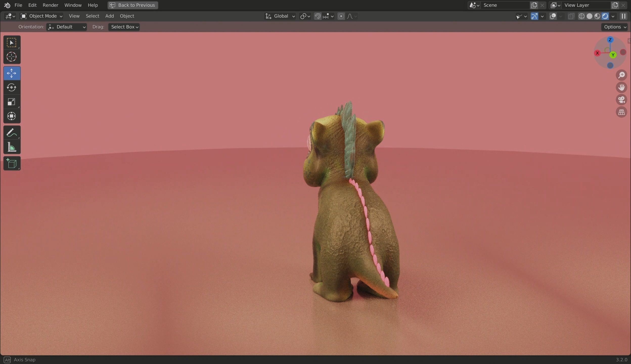Select the Measure tool
Viewport: 631px width, 364px height.
click(12, 147)
